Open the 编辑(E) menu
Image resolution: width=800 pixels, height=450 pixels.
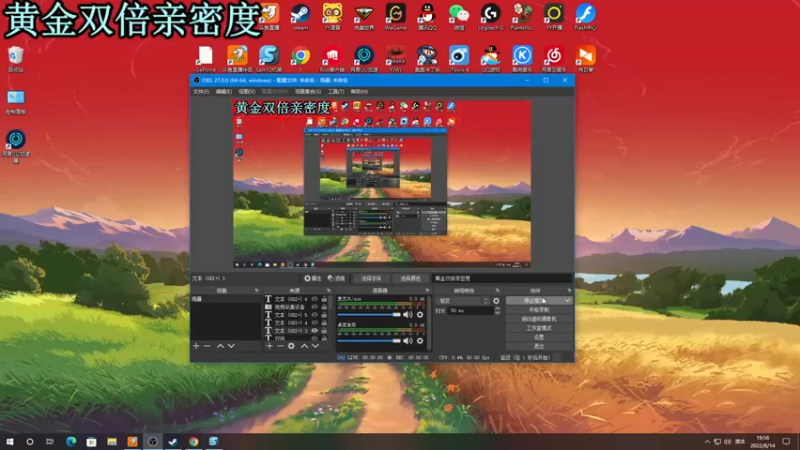click(223, 92)
